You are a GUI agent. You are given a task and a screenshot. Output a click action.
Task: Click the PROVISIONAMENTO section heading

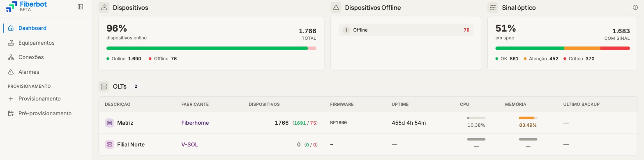(29, 87)
